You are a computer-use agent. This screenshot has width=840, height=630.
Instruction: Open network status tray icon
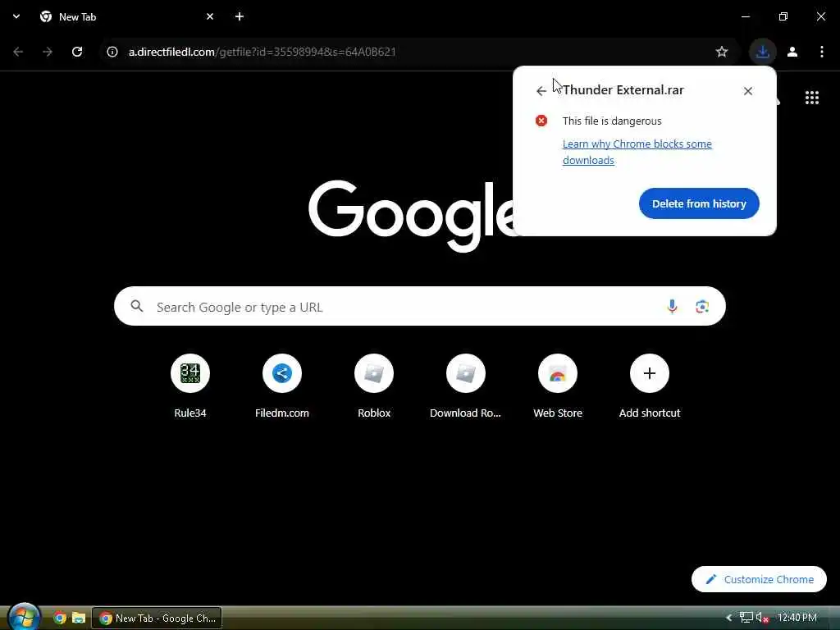pos(746,619)
